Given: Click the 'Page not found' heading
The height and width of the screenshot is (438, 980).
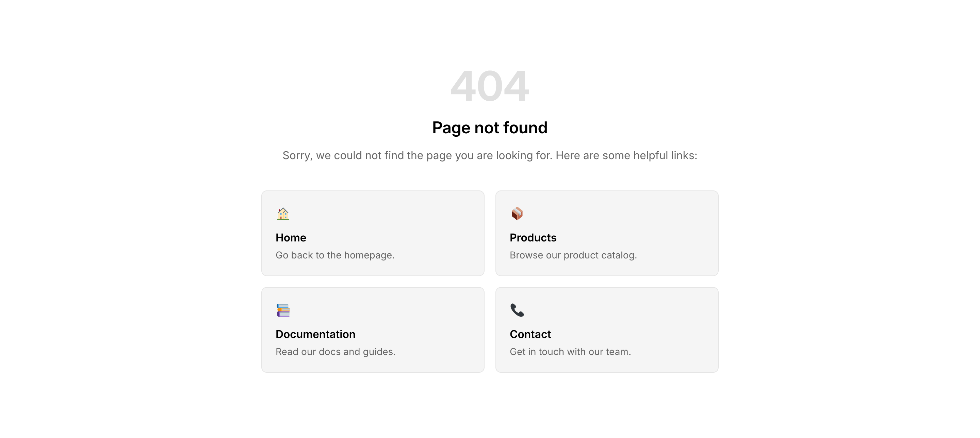Looking at the screenshot, I should pos(490,128).
